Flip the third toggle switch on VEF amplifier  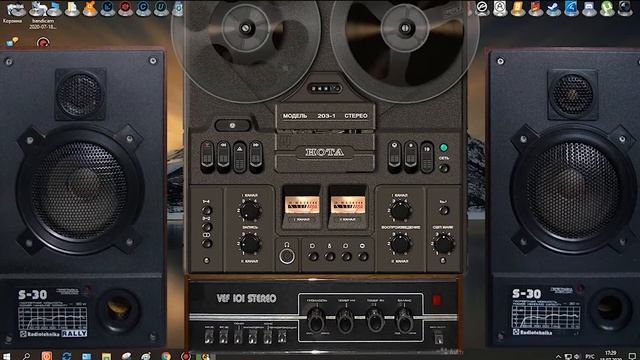[238, 336]
